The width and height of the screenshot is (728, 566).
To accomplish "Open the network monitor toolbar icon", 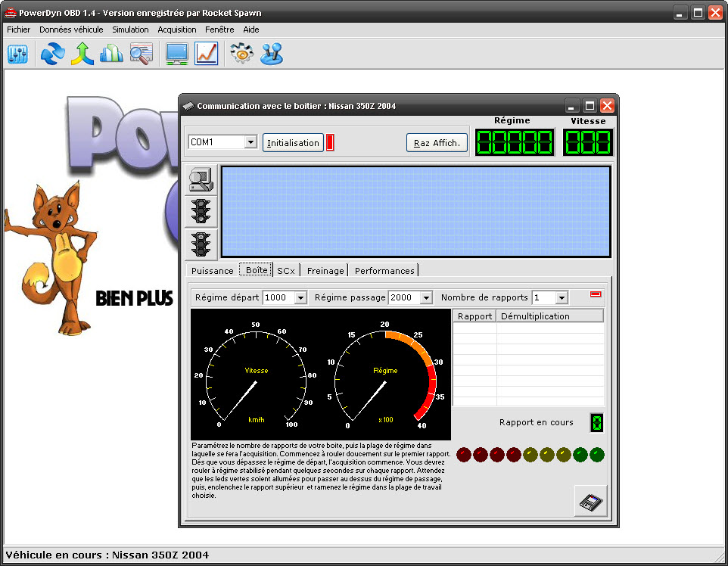I will coord(177,54).
